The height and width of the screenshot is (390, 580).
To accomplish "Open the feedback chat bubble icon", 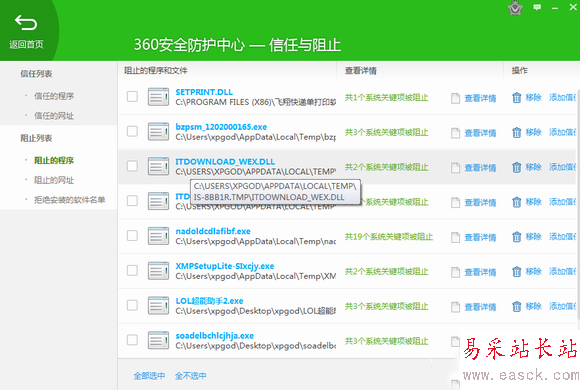I will click(537, 7).
